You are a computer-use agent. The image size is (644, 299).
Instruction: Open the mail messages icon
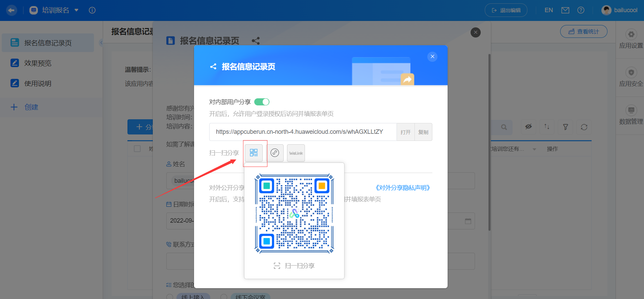coord(565,10)
